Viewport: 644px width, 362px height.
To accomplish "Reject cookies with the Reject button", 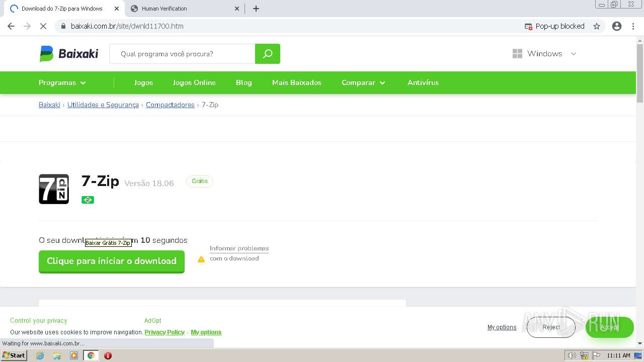I will tap(551, 327).
